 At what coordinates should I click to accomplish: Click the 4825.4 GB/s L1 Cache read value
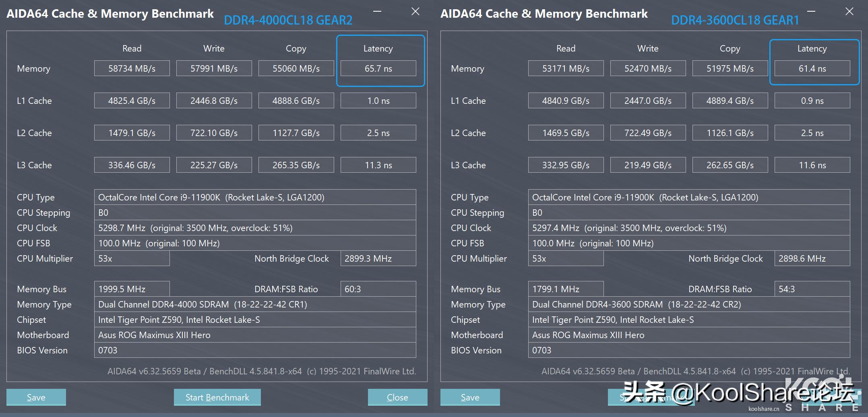click(x=132, y=101)
